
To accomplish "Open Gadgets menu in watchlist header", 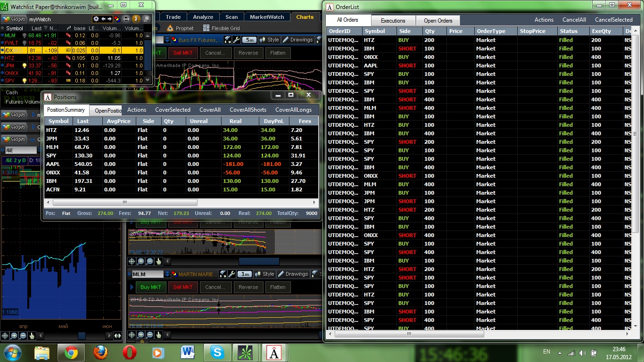I will click(14, 19).
